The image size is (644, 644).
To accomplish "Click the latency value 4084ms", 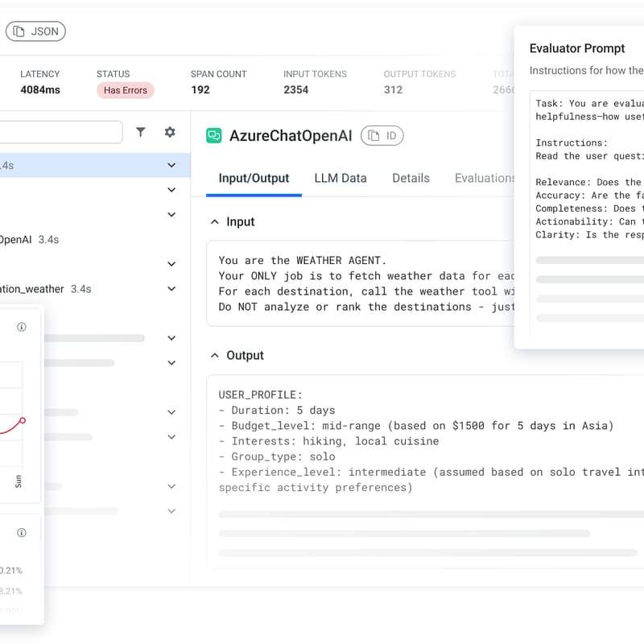I will click(x=40, y=90).
